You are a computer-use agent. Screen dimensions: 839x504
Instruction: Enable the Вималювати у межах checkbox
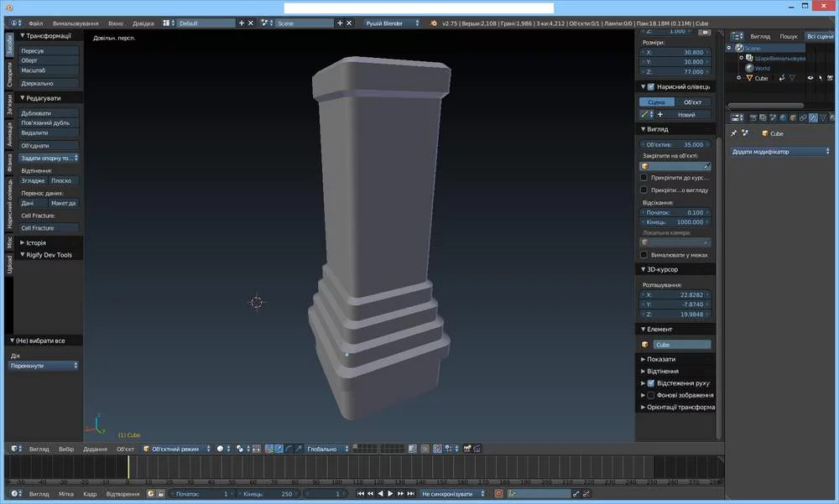pos(644,255)
